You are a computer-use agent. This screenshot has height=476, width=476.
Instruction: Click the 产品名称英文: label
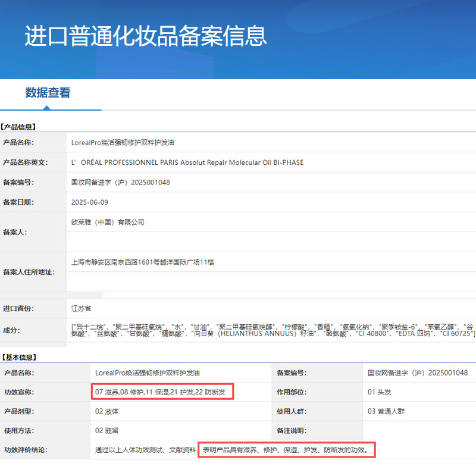26,162
